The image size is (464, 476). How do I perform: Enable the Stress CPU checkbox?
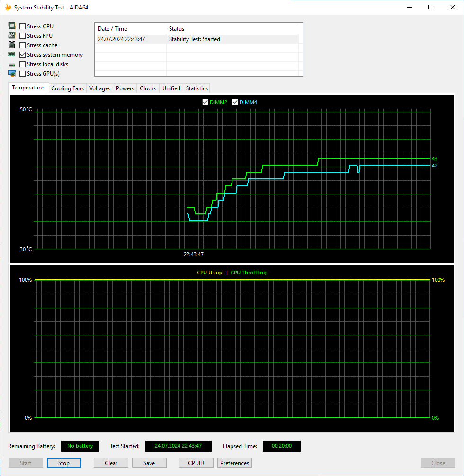click(22, 26)
